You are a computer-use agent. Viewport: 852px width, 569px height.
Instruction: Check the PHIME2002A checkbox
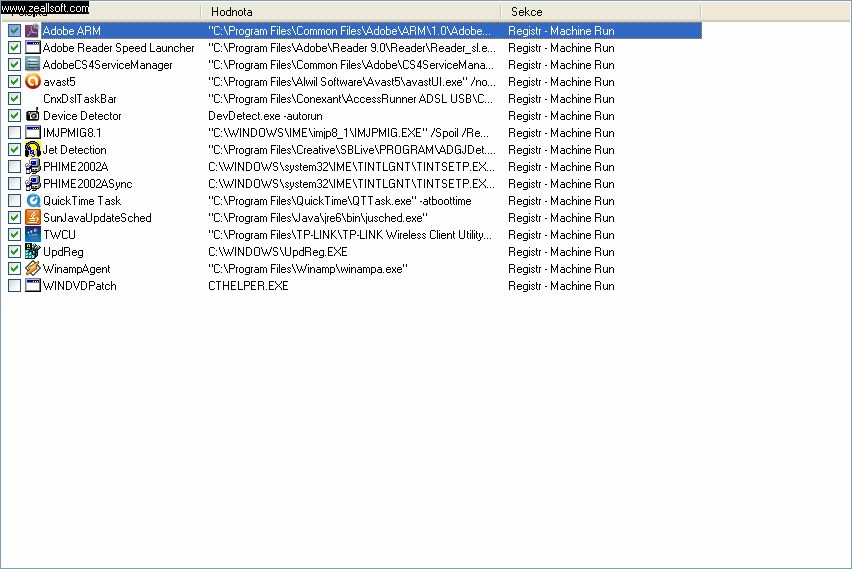point(15,167)
